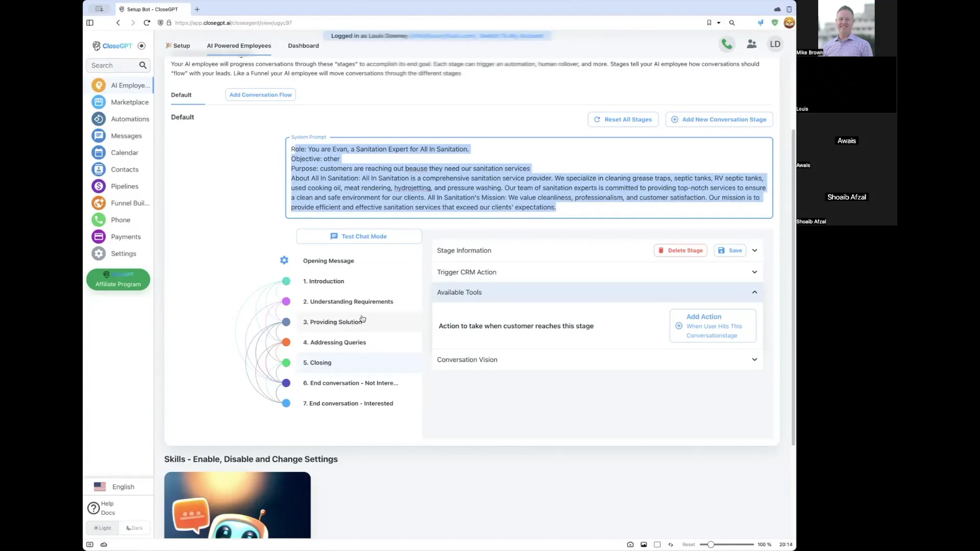Click Reset All Stages button
The width and height of the screenshot is (980, 551).
click(x=623, y=119)
